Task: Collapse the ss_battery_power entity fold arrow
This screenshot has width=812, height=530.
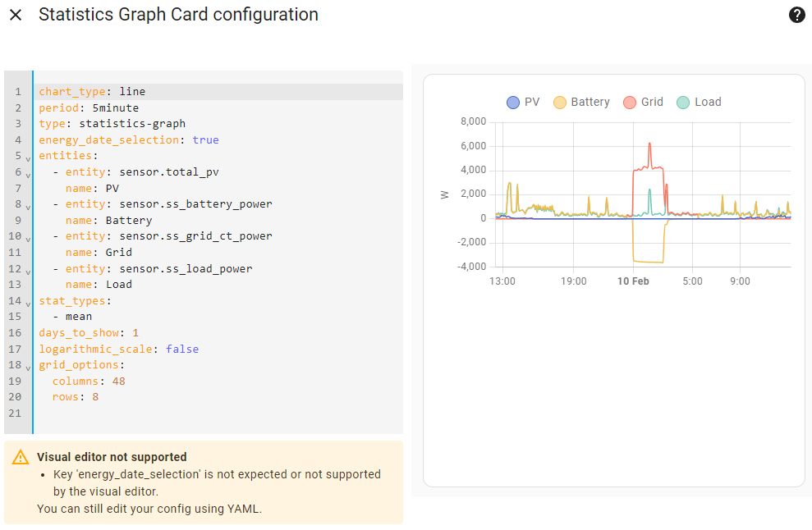Action: (28, 207)
